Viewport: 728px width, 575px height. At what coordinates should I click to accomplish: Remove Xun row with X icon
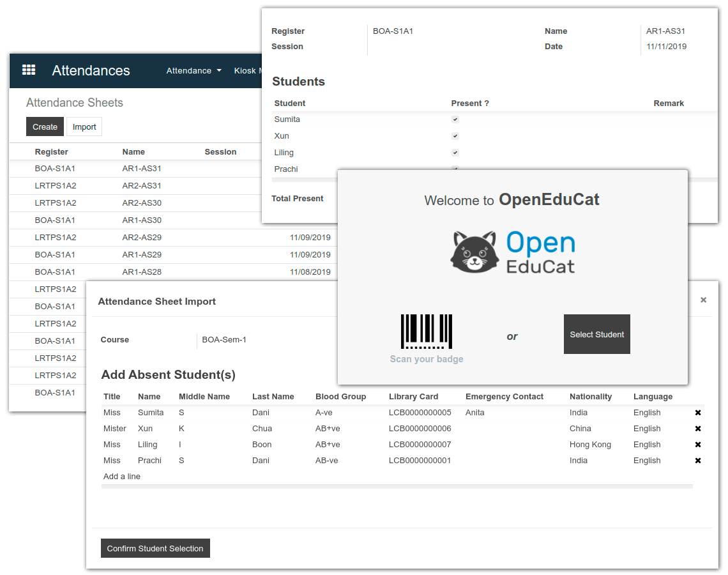(x=698, y=429)
